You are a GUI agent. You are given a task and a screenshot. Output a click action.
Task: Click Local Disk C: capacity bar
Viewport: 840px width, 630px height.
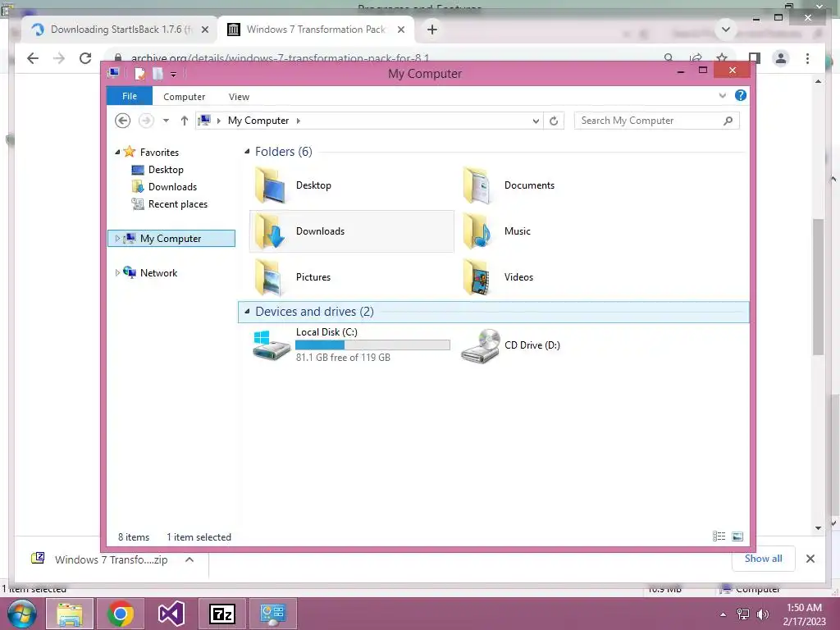click(x=373, y=345)
